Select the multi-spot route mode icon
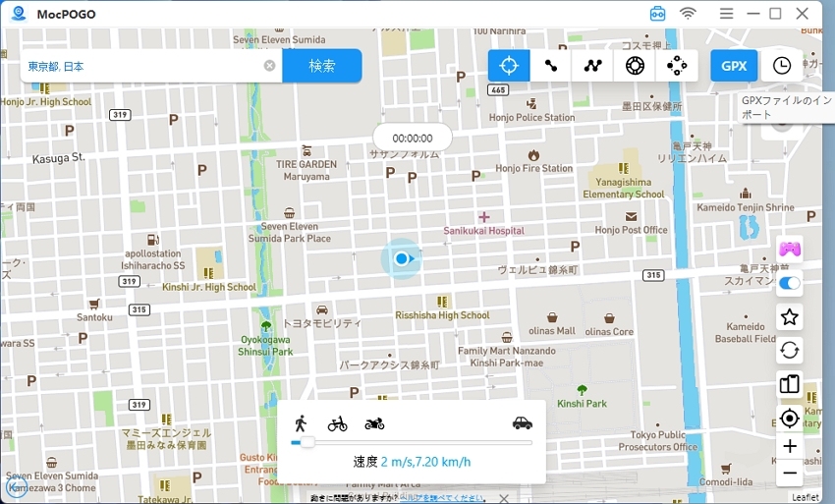Viewport: 835px width, 504px height. pyautogui.click(x=592, y=66)
